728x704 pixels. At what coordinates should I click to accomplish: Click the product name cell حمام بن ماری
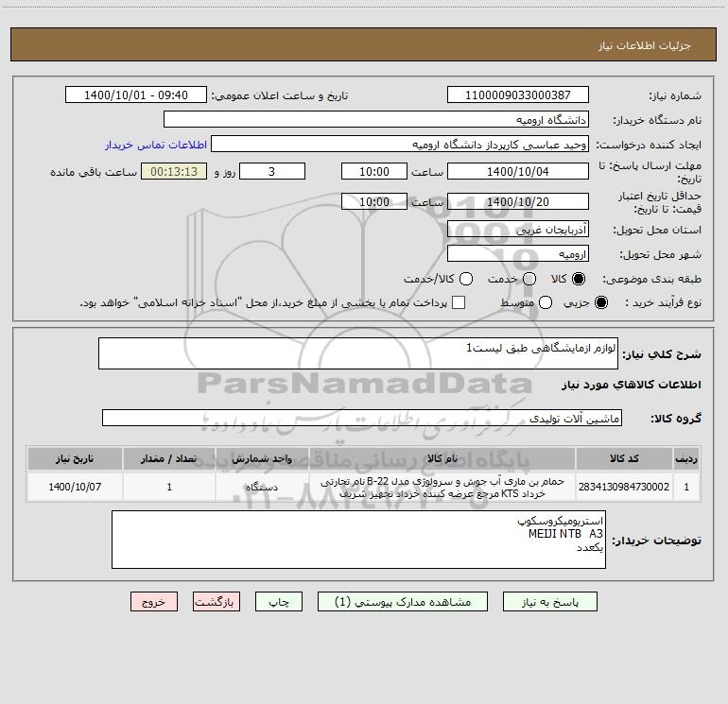coord(442,487)
